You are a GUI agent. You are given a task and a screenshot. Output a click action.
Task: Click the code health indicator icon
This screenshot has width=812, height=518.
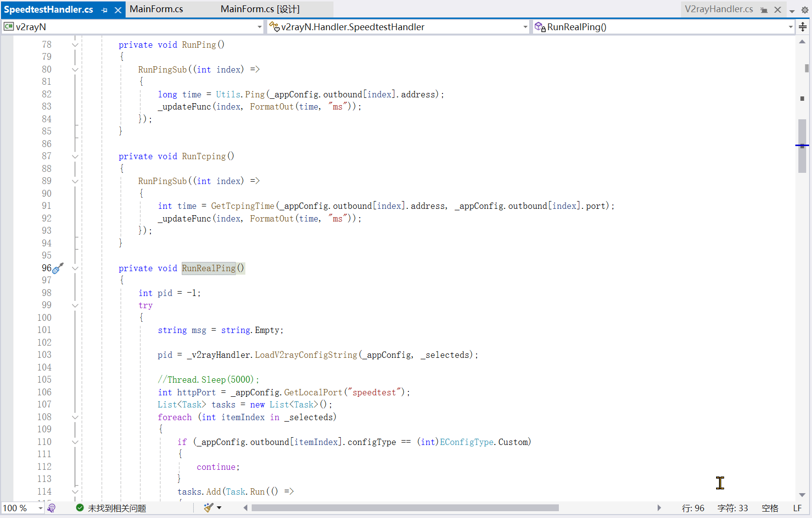tap(52, 508)
